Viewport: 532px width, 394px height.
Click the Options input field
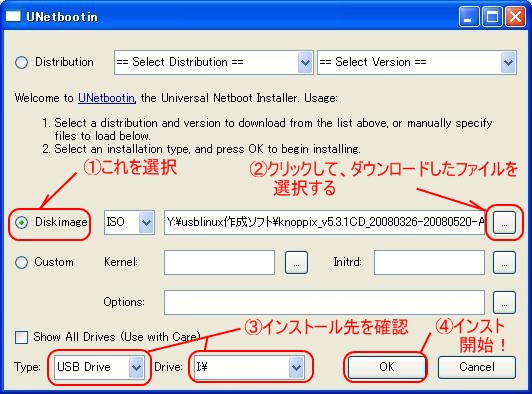coord(324,302)
